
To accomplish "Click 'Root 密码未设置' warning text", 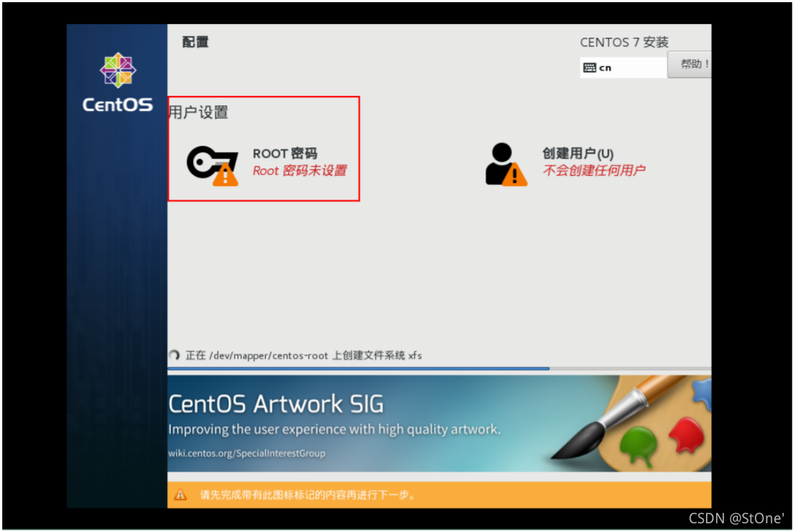I will pos(300,171).
